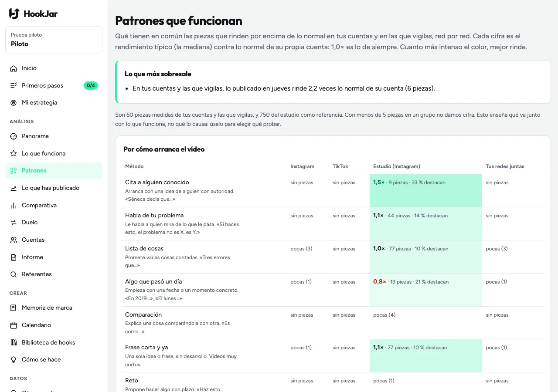The height and width of the screenshot is (392, 558).
Task: Select the Cita a alguien conocido row title
Action: 157,182
